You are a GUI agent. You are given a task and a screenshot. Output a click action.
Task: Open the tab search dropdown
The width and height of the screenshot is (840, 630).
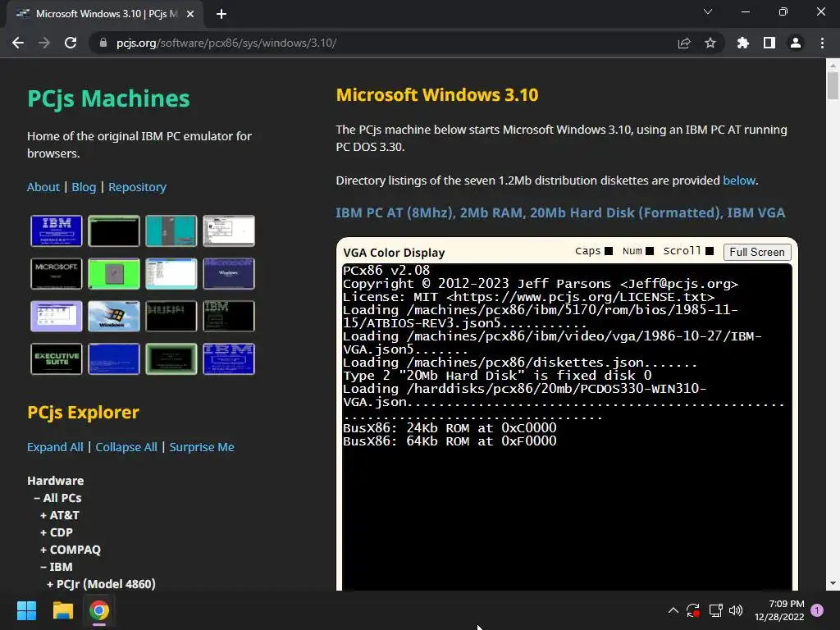708,11
